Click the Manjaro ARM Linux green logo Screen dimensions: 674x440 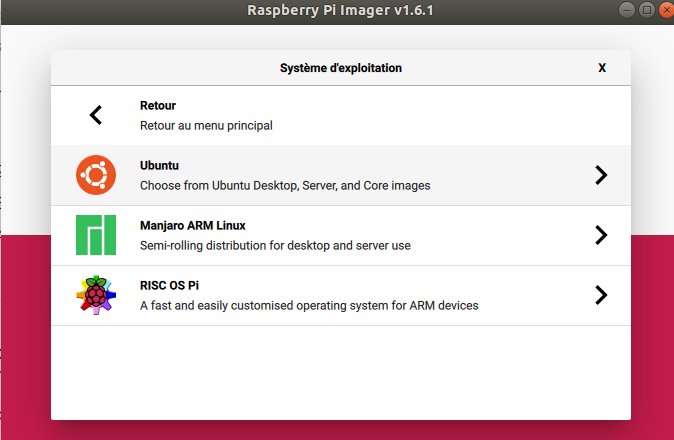96,235
